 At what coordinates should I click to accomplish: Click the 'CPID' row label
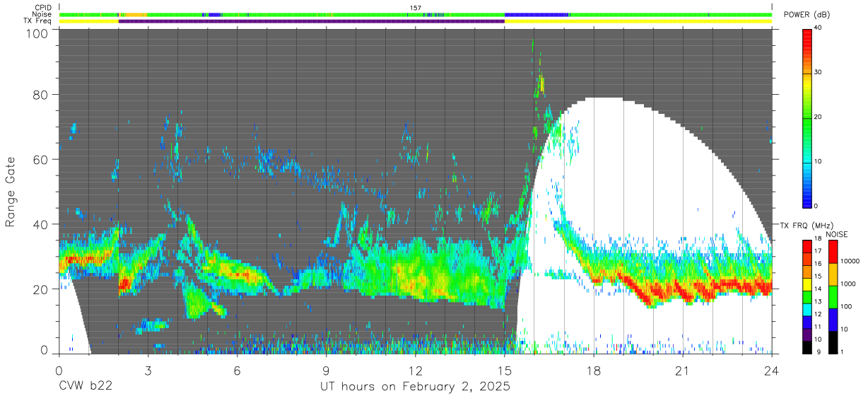point(43,8)
